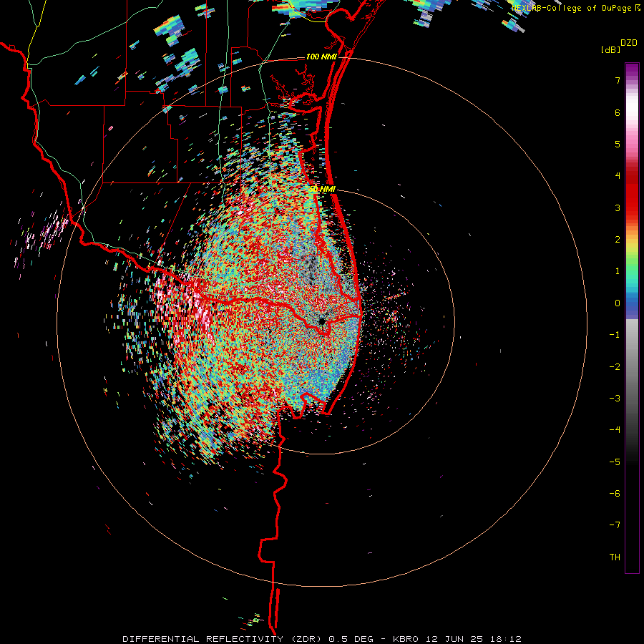Select the 0 dB tick on the scale
Image resolution: width=644 pixels, height=644 pixels.
point(618,303)
